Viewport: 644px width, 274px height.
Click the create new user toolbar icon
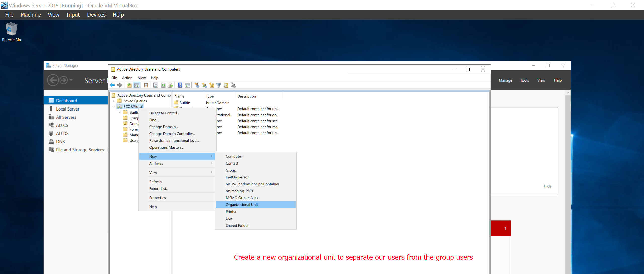197,85
